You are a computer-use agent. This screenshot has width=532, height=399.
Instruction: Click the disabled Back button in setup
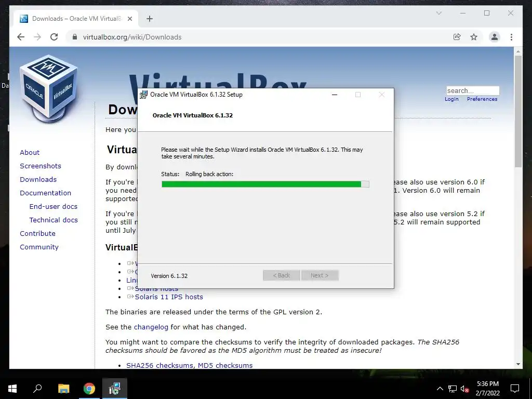point(281,275)
